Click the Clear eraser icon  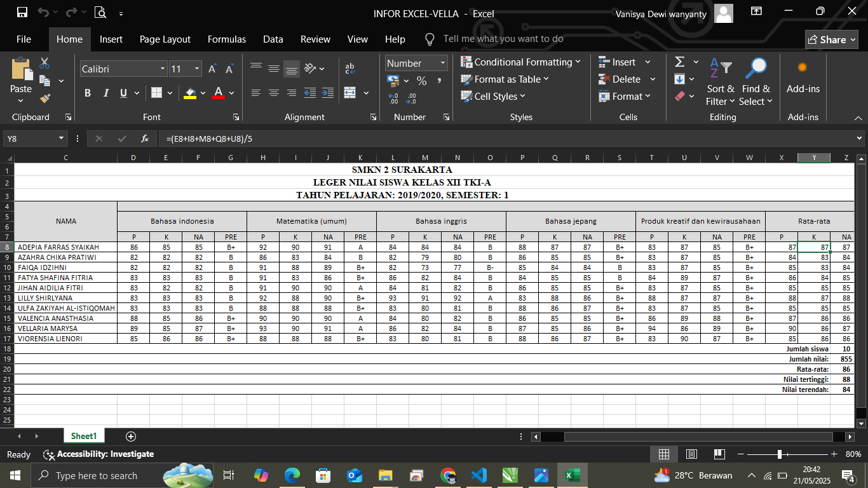click(x=679, y=97)
